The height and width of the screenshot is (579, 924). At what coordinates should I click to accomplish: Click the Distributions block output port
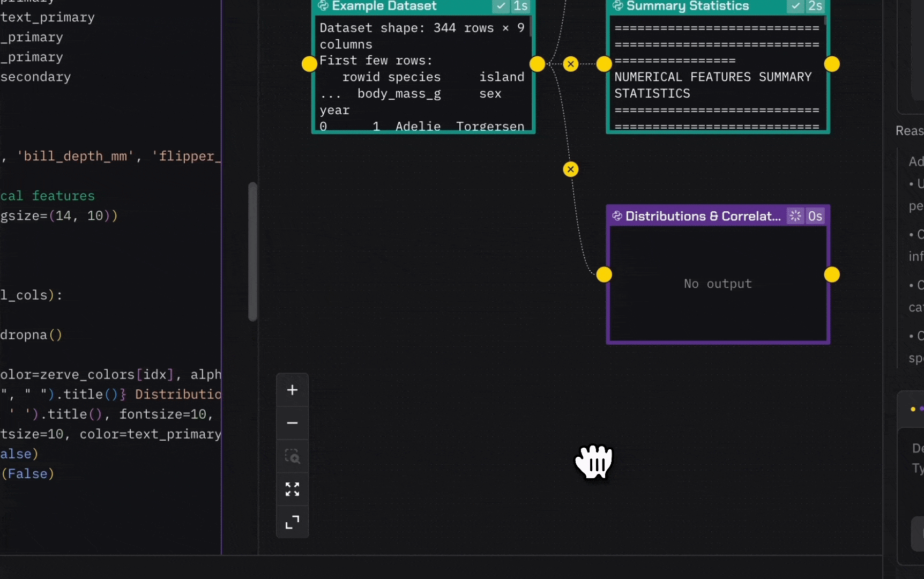pos(832,274)
